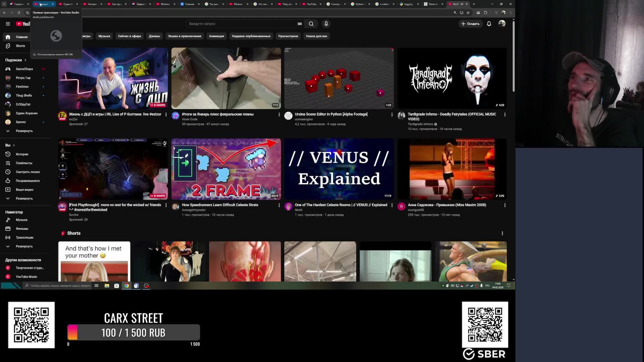
Task: Open the История link in sidebar
Action: coord(22,154)
